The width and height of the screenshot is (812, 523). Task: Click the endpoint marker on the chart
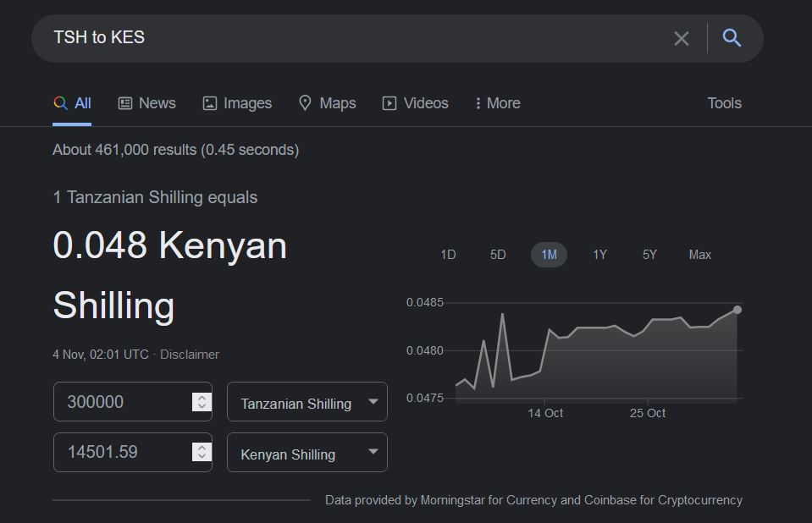point(737,310)
